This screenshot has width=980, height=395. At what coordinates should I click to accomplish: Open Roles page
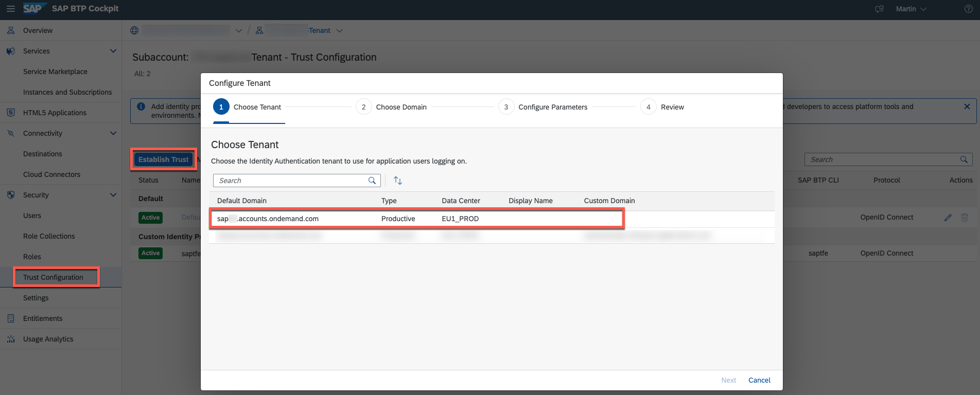pos(32,257)
